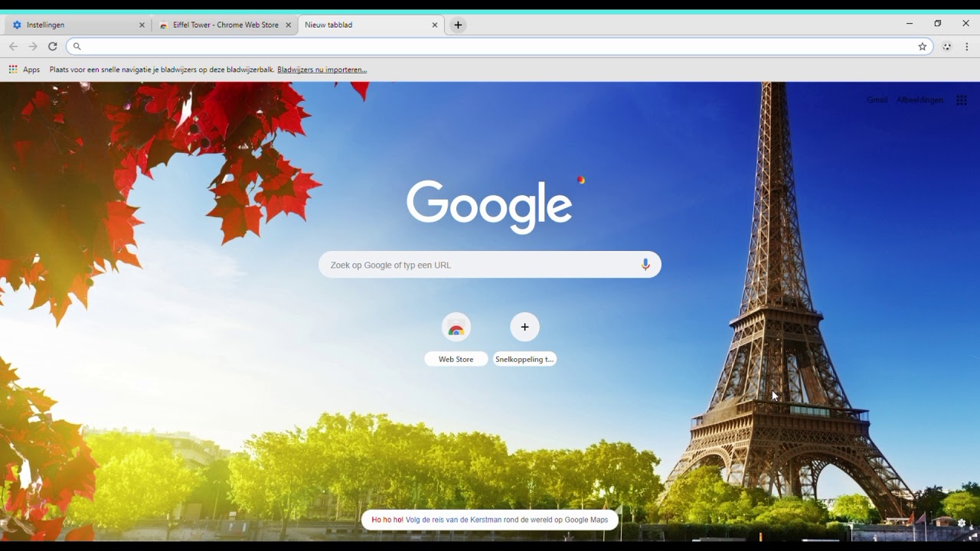Minimize the Chrome window
980x551 pixels.
coord(910,24)
